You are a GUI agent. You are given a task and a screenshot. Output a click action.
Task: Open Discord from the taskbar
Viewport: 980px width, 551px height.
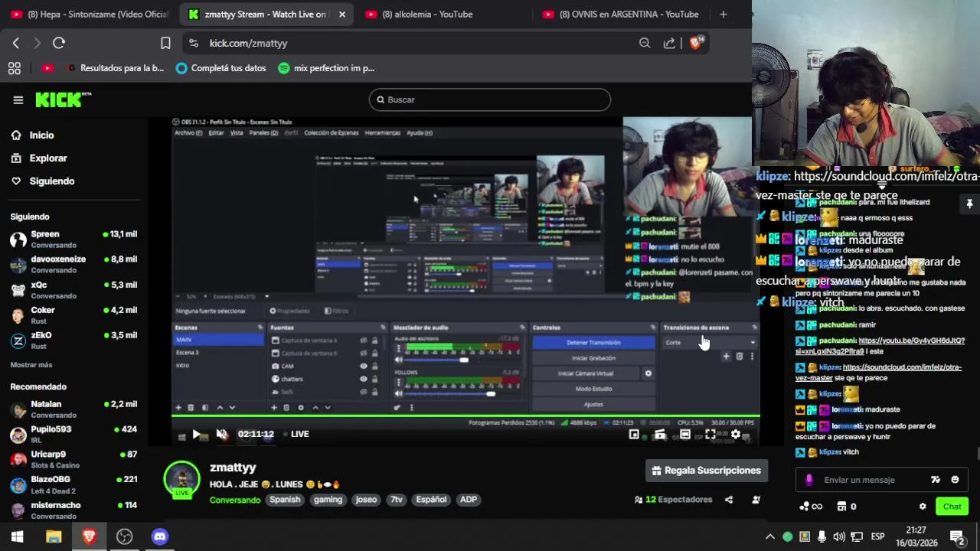point(159,536)
